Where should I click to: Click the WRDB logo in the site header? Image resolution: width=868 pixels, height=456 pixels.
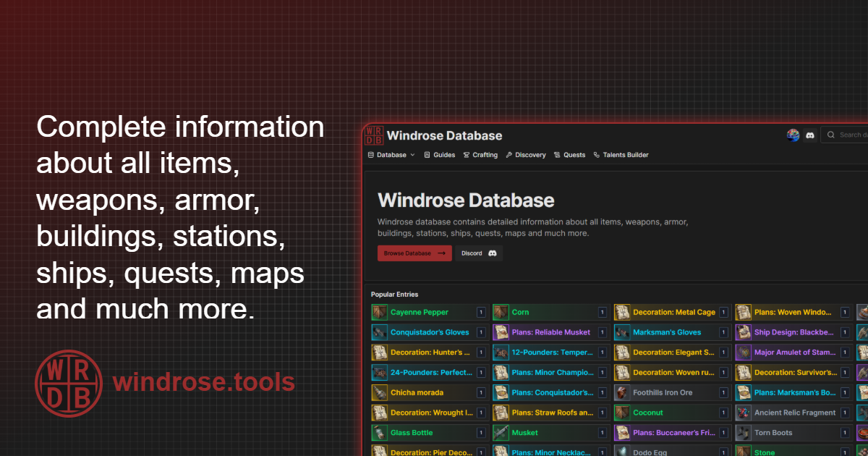[x=374, y=135]
